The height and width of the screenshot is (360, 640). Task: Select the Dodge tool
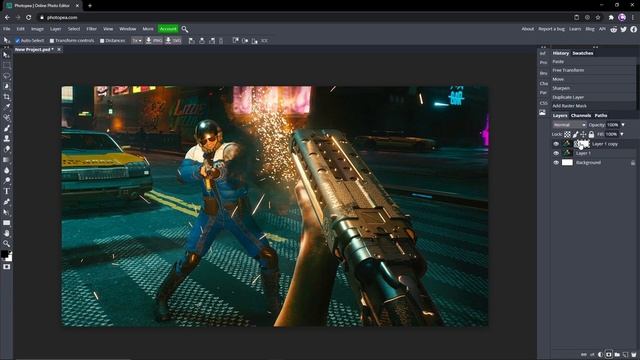[x=6, y=181]
